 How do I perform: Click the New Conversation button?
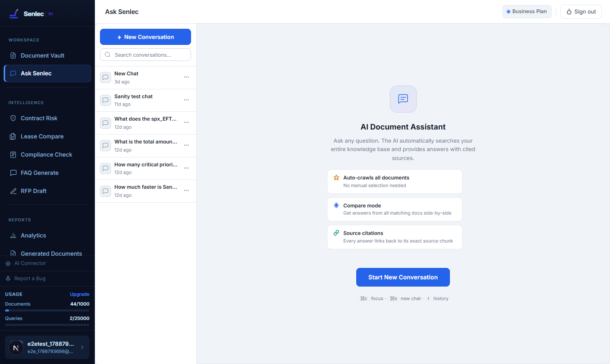pos(145,37)
